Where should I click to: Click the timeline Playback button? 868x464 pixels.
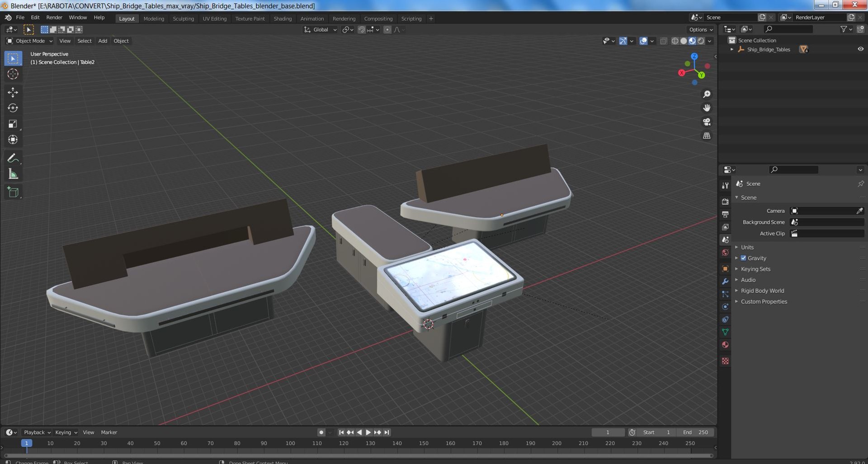tap(37, 432)
